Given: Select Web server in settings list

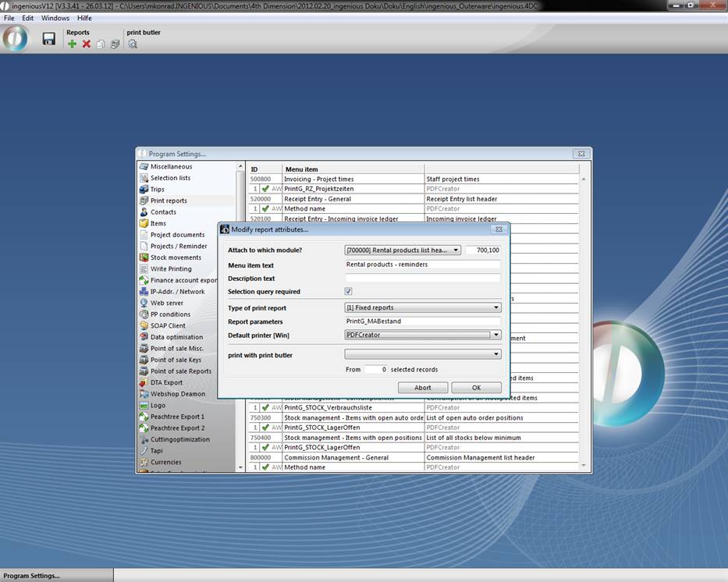Looking at the screenshot, I should pyautogui.click(x=166, y=303).
